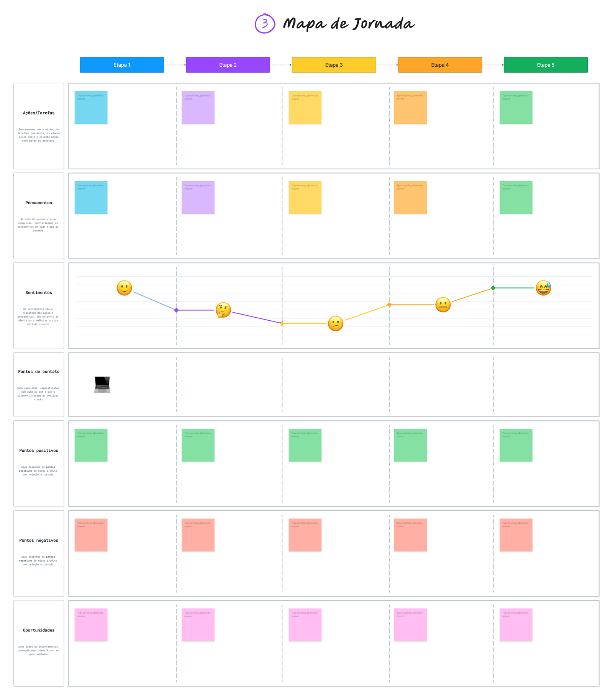Select the Etapa 1 blue stage box
The height and width of the screenshot is (700, 613).
122,65
